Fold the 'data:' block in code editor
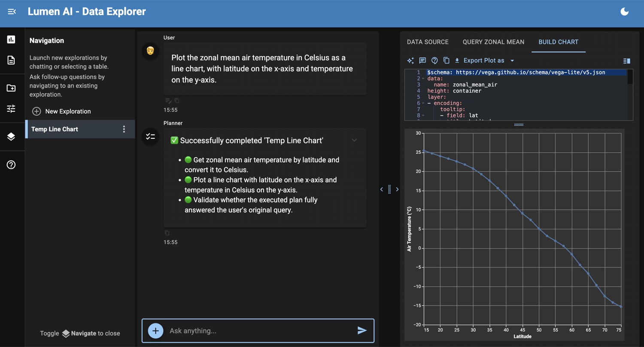This screenshot has height=347, width=644. (x=423, y=79)
